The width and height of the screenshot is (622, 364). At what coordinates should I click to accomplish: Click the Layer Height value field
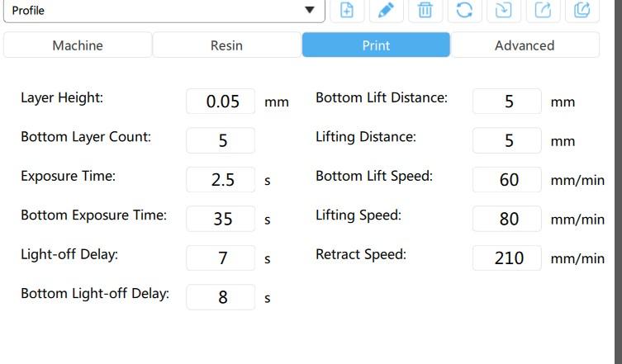coord(221,102)
